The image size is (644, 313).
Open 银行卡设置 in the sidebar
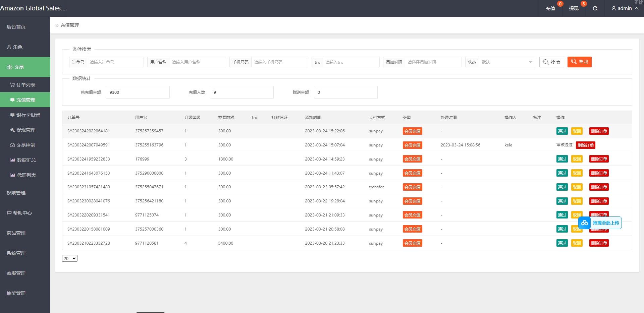pos(25,115)
